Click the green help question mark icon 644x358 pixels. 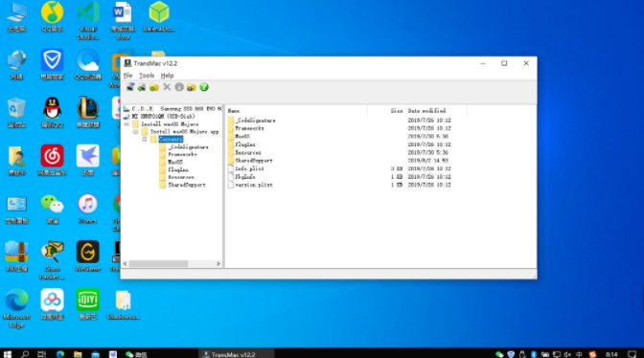(204, 87)
